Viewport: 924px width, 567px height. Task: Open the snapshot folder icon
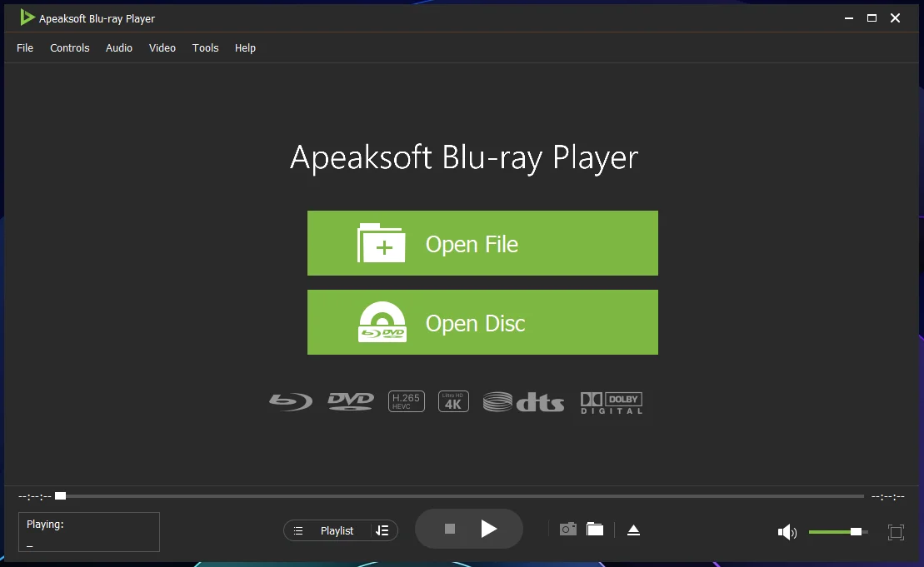click(x=595, y=529)
